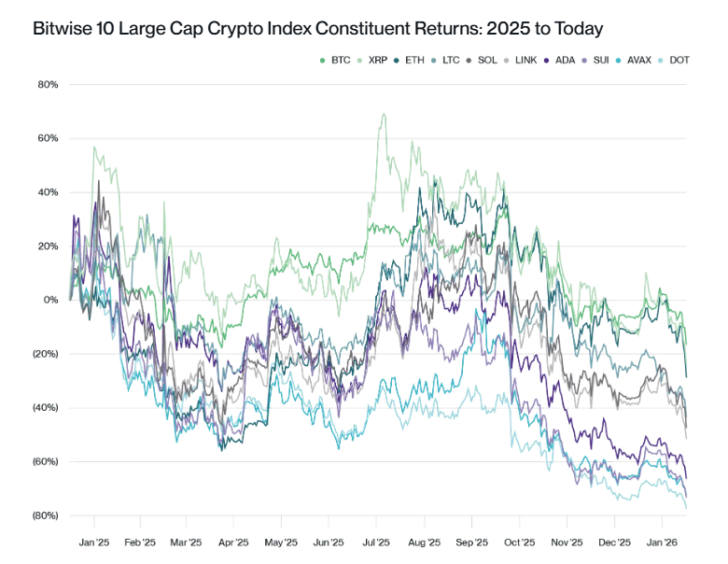Click the (80%) y-axis label

[45, 515]
